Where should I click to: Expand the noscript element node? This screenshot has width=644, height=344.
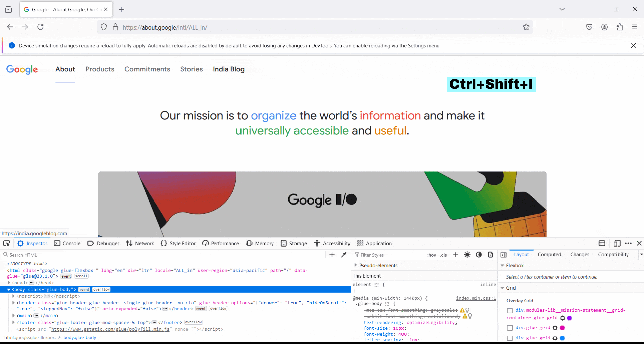point(13,296)
